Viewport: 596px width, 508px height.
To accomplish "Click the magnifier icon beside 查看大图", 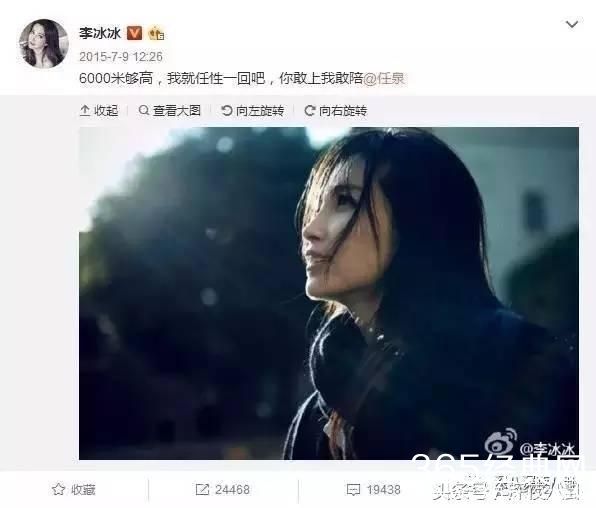I will [x=144, y=110].
